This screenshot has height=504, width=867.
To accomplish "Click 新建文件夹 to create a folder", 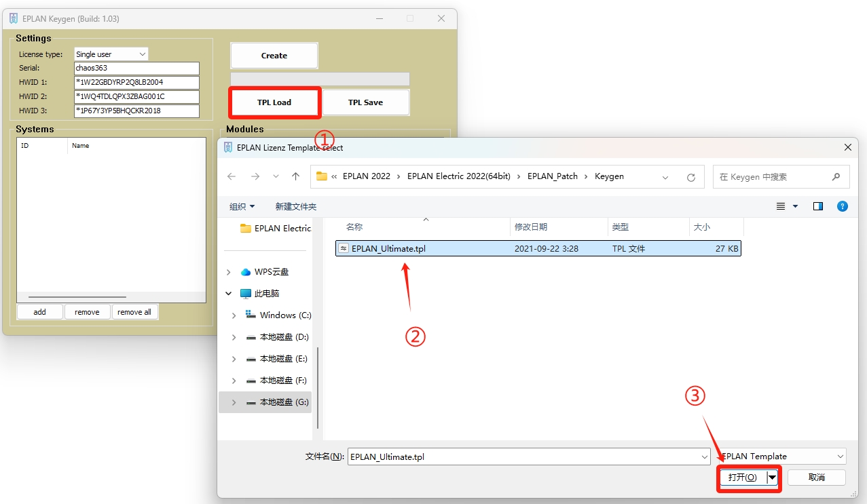I will pyautogui.click(x=295, y=206).
